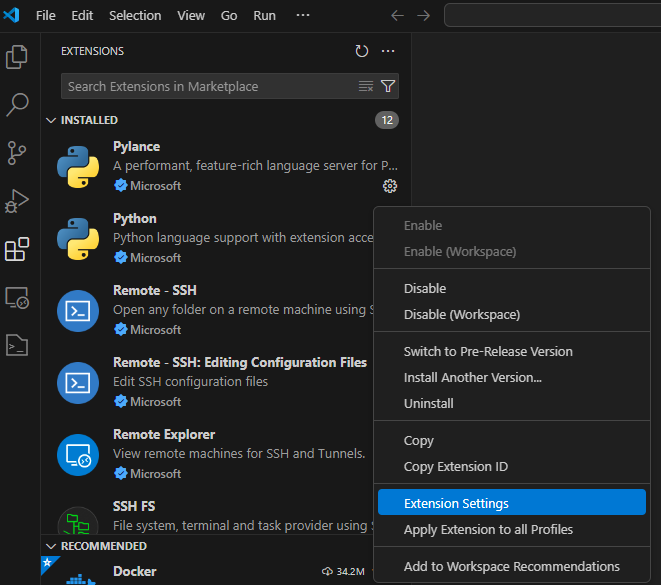This screenshot has height=585, width=661.
Task: Open the Remote Explorer extension title
Action: (x=164, y=435)
